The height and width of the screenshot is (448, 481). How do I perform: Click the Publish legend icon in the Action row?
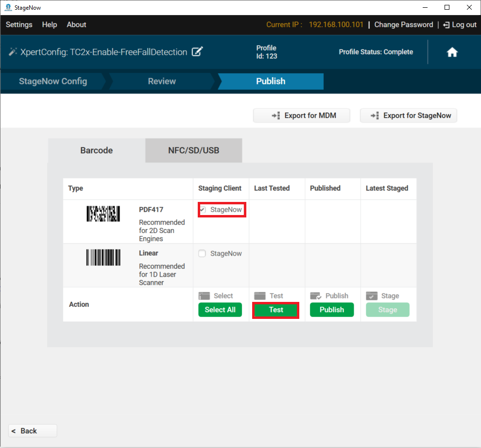click(x=316, y=296)
